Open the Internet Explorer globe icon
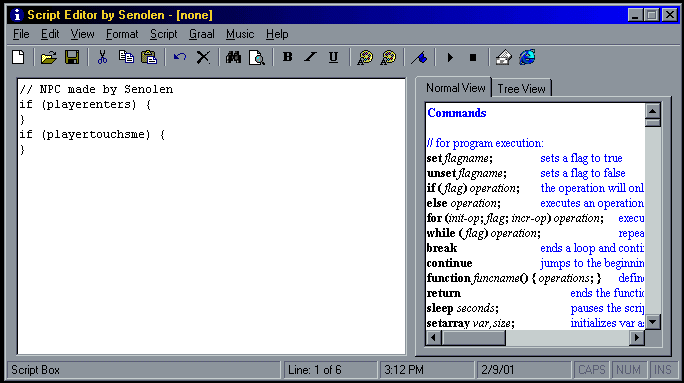684x383 pixels. [527, 57]
